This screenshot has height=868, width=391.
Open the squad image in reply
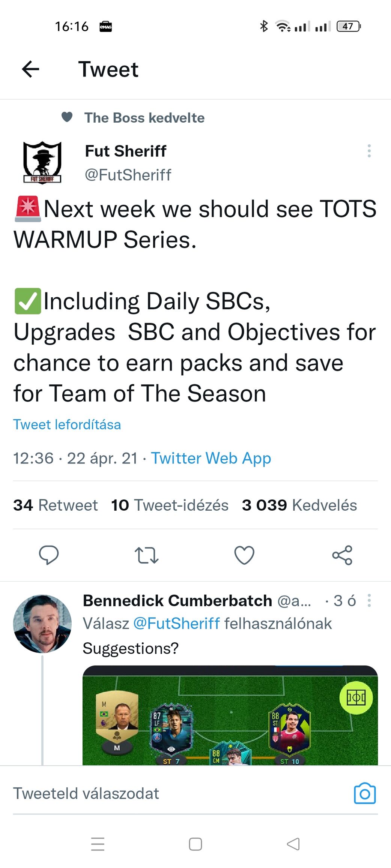point(230,715)
